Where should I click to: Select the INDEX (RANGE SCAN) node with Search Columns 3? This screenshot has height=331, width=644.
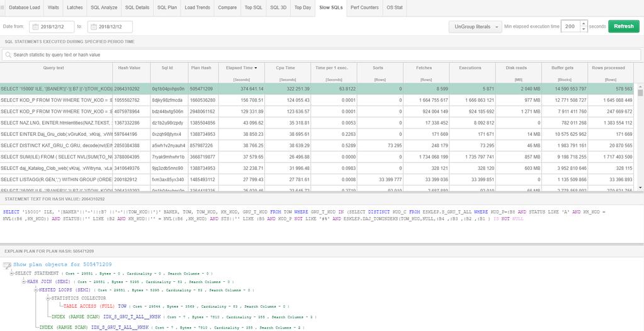(x=184, y=317)
